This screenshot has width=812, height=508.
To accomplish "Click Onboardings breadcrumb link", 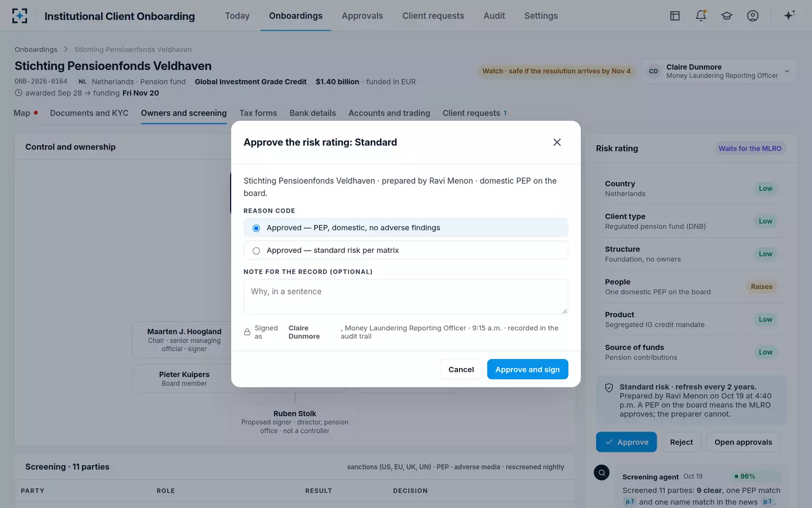I will 36,50.
